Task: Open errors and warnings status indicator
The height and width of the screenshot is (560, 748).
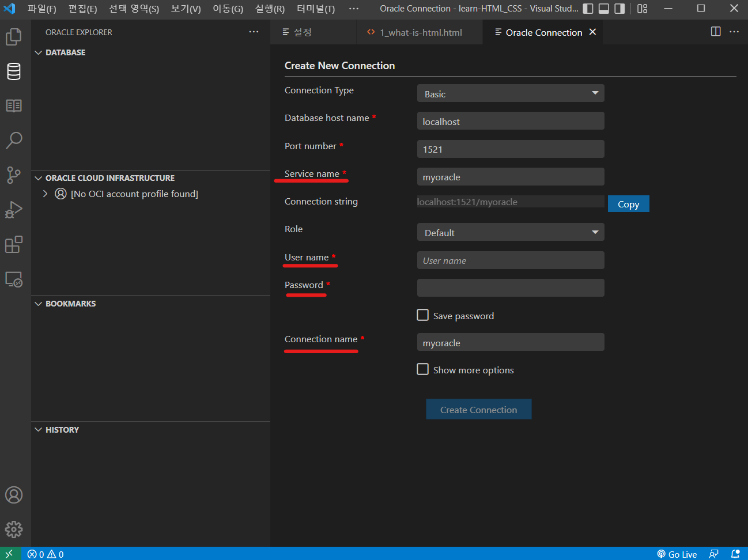Action: click(46, 554)
